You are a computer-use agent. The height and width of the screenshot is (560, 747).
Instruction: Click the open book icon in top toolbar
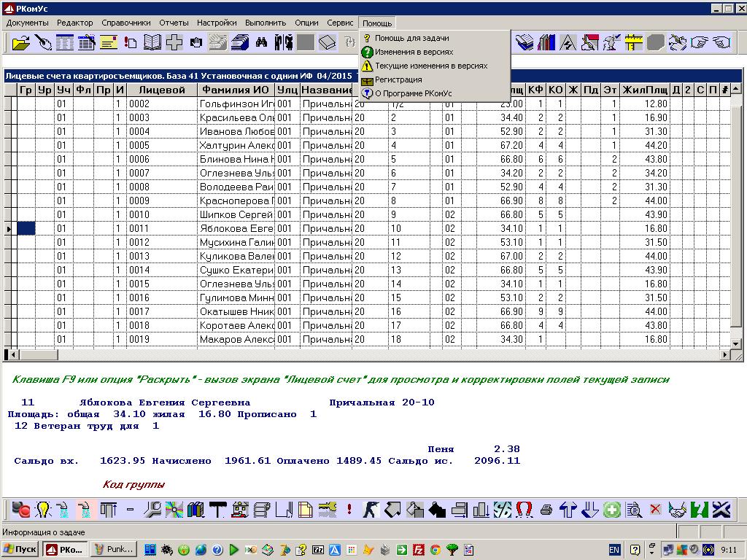pyautogui.click(x=152, y=42)
